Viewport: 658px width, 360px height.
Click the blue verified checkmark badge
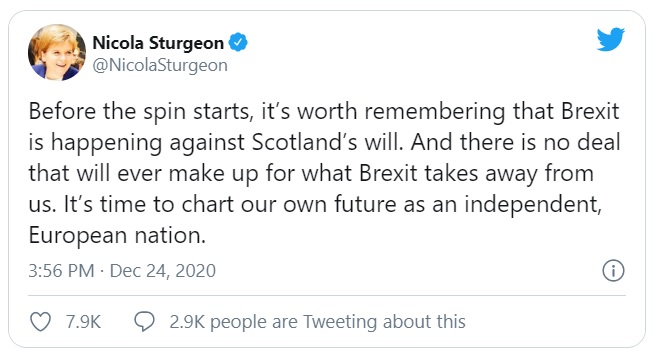coord(238,42)
